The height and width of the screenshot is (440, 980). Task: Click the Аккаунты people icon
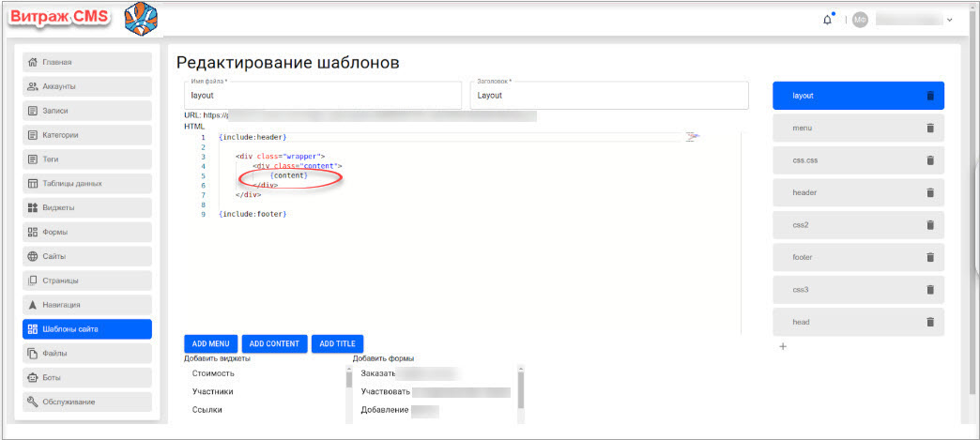coord(33,87)
